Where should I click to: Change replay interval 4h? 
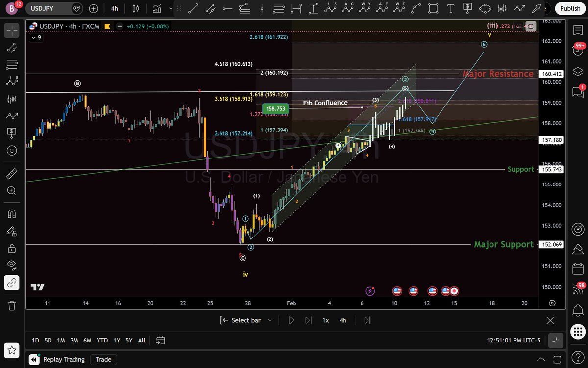tap(343, 320)
